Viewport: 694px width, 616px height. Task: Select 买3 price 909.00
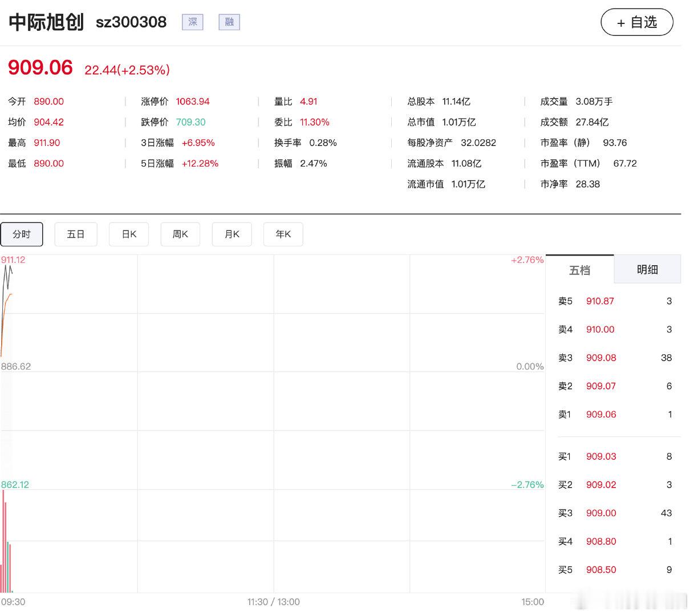click(601, 513)
